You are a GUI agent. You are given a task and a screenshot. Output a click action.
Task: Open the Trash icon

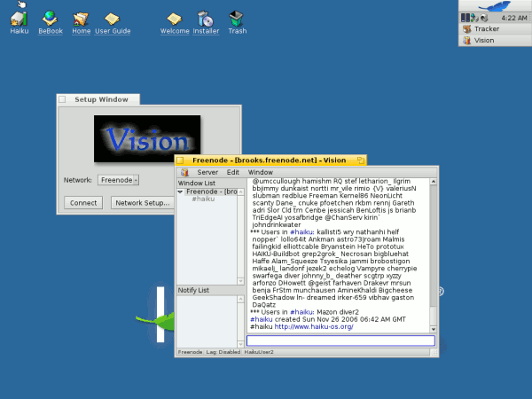point(238,19)
